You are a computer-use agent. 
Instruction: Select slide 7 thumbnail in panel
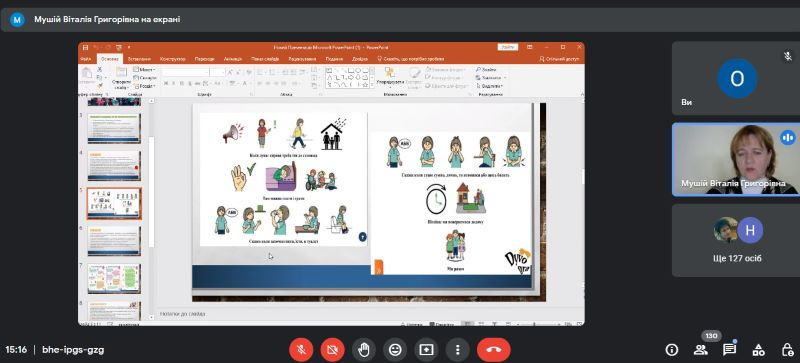(114, 278)
